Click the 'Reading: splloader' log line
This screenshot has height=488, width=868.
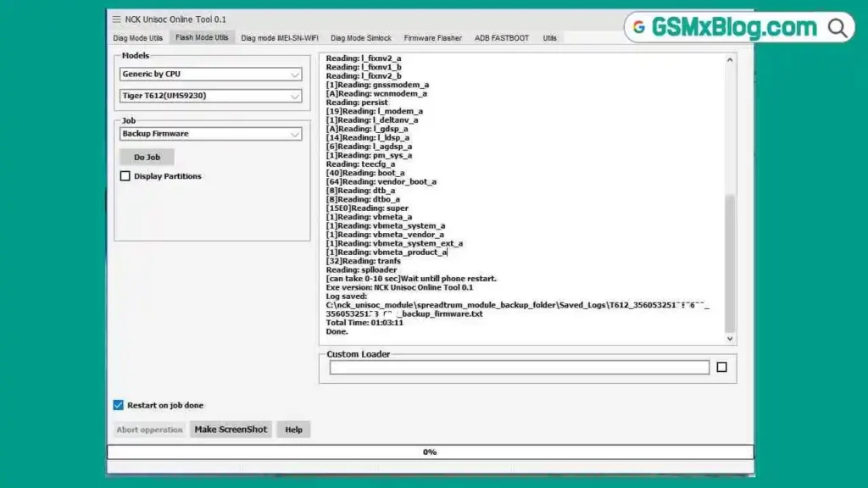coord(361,270)
